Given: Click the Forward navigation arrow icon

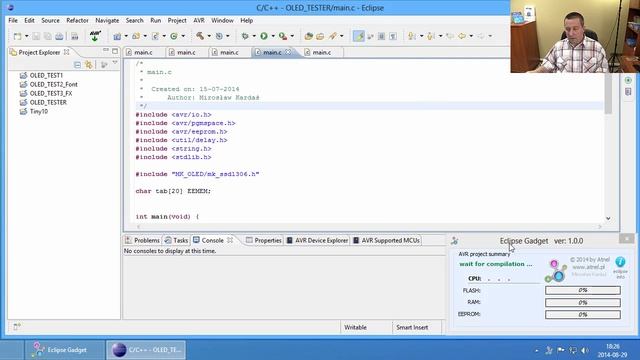Looking at the screenshot, I should (481, 36).
